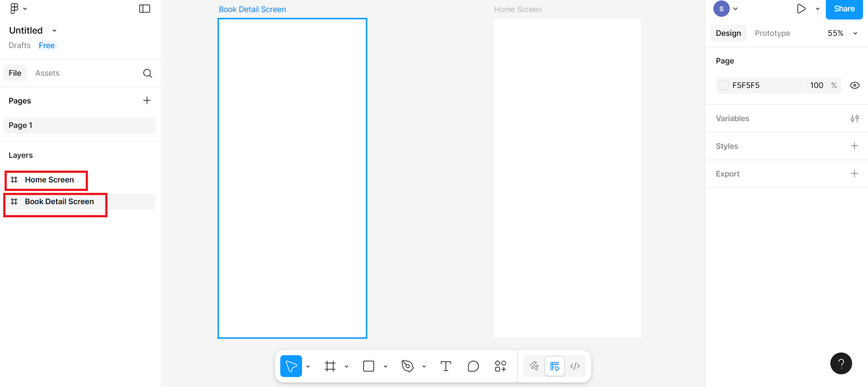This screenshot has height=387, width=868.
Task: Select the Home Screen layer
Action: pyautogui.click(x=49, y=180)
